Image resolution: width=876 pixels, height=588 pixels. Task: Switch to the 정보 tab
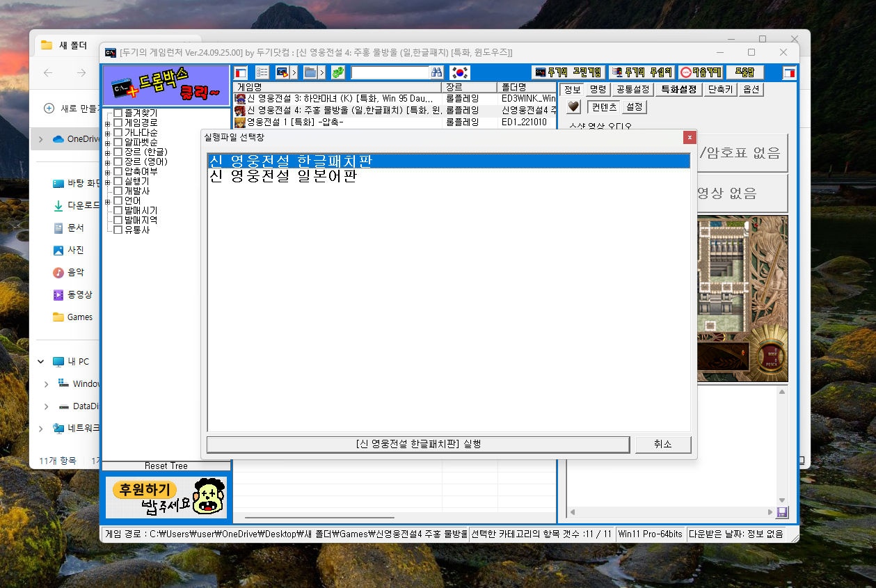point(572,89)
